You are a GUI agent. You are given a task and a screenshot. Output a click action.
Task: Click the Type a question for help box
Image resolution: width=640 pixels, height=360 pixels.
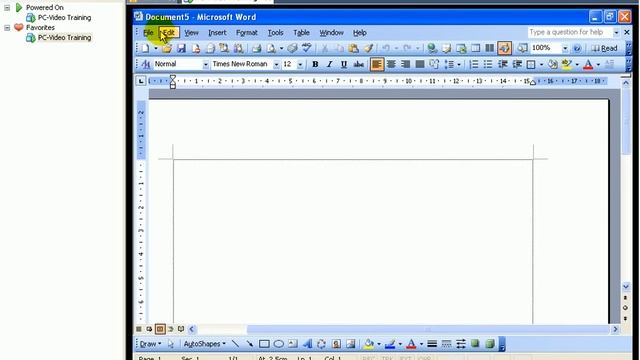[x=570, y=32]
